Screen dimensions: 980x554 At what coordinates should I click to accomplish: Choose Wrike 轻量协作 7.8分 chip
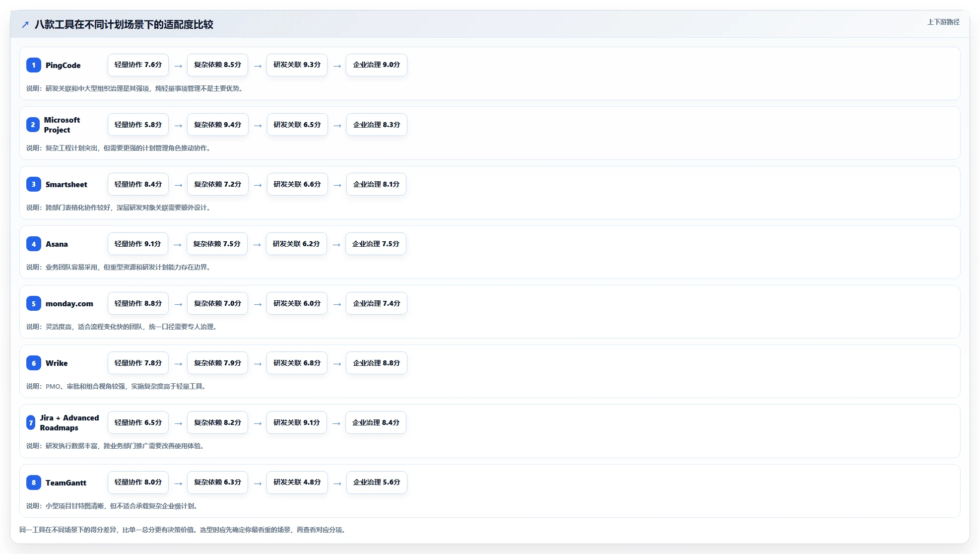click(138, 363)
